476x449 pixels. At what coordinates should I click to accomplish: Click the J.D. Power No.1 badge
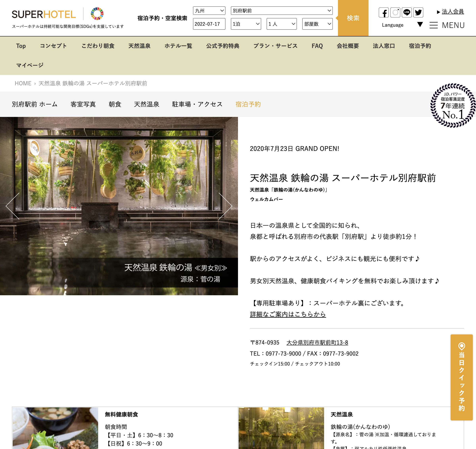(x=453, y=106)
